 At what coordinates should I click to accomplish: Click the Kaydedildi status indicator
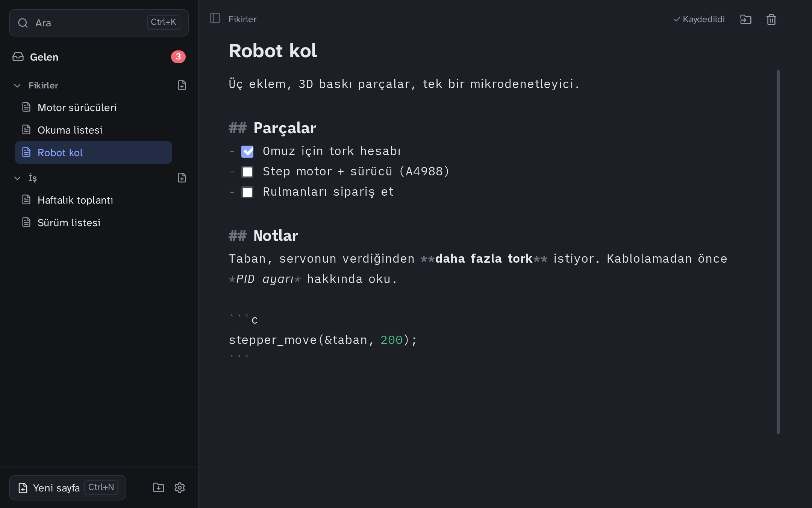click(x=699, y=19)
